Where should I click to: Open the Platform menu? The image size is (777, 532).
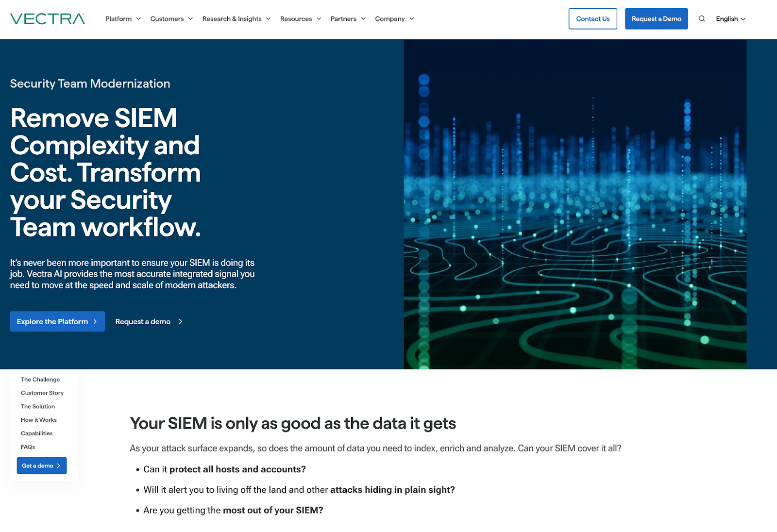(123, 19)
